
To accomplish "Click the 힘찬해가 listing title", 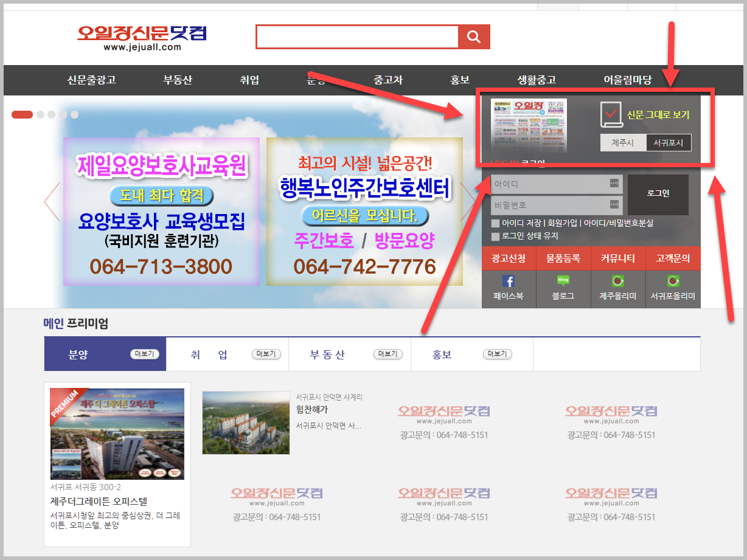I will [311, 410].
